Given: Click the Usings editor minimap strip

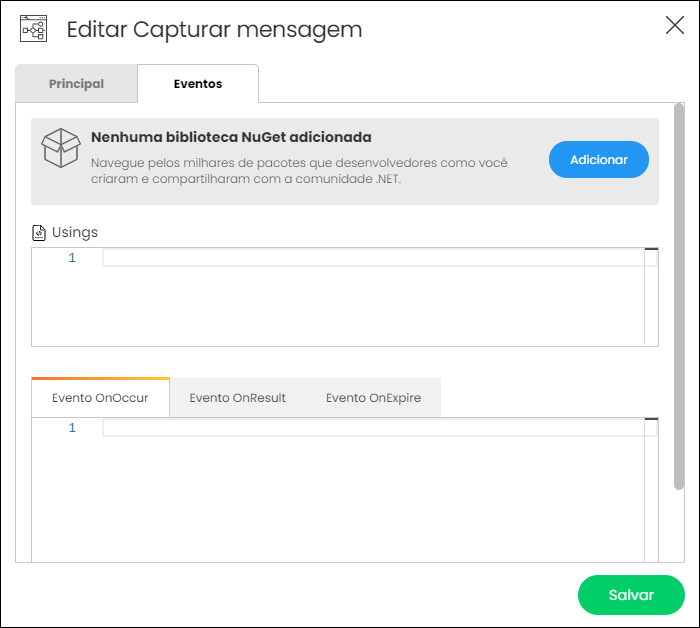Looking at the screenshot, I should [x=651, y=297].
